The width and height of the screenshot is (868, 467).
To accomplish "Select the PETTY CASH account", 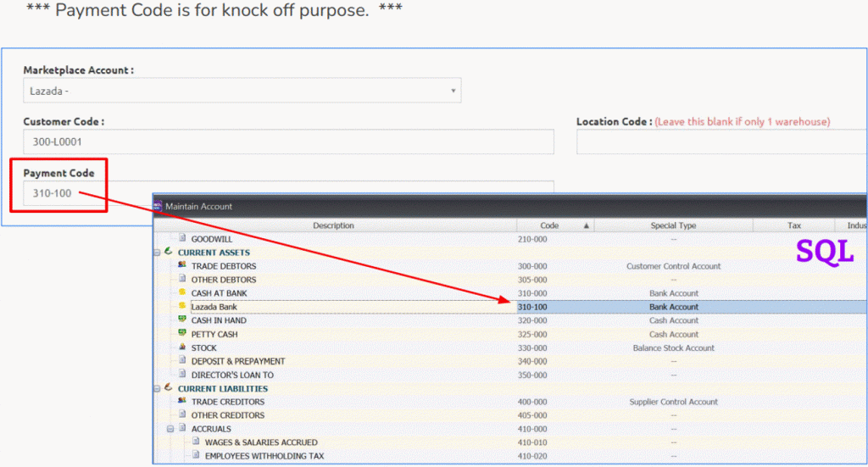I will click(x=214, y=334).
